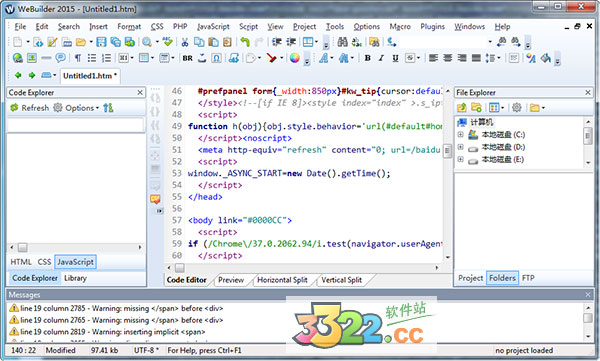Open the Library tab

75,278
